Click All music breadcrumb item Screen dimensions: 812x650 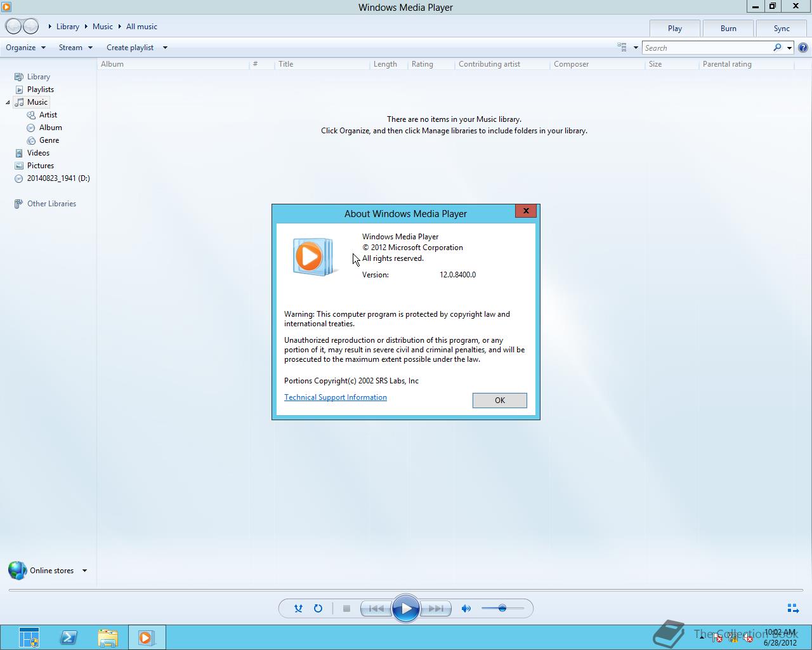[141, 27]
